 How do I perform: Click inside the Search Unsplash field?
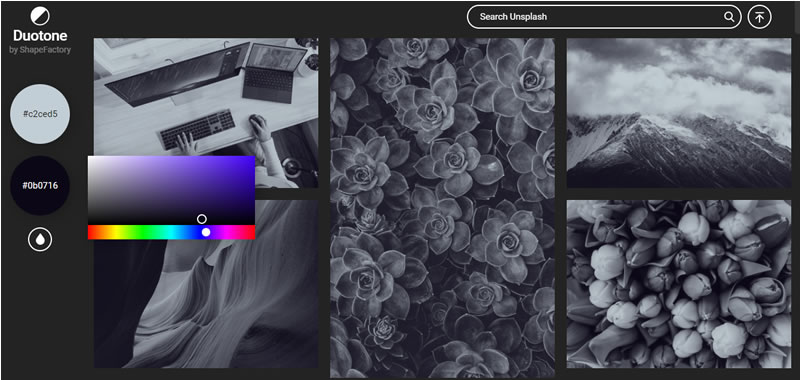[x=604, y=17]
